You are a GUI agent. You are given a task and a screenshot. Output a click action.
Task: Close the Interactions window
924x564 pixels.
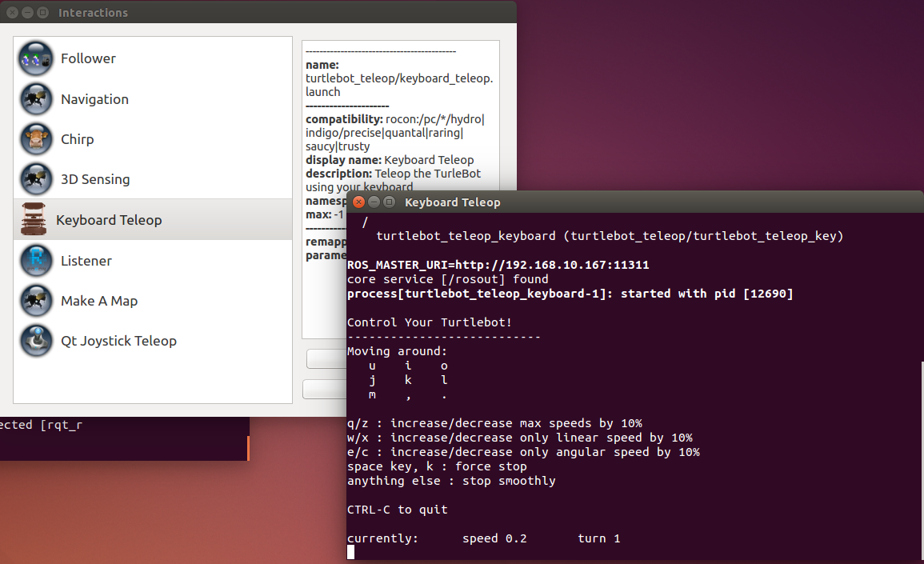(12, 13)
